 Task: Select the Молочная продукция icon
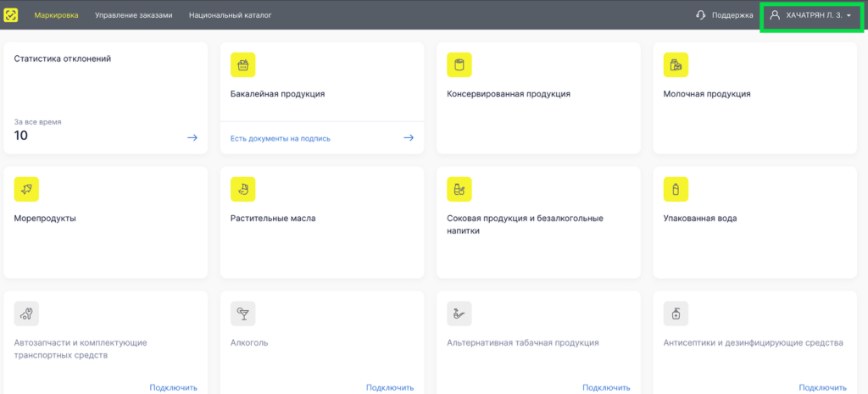[676, 65]
